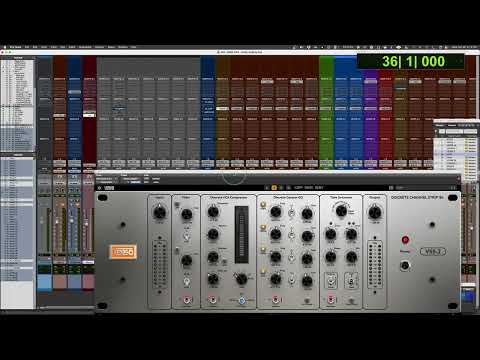Click COPY in the plugin top bar

pos(298,188)
